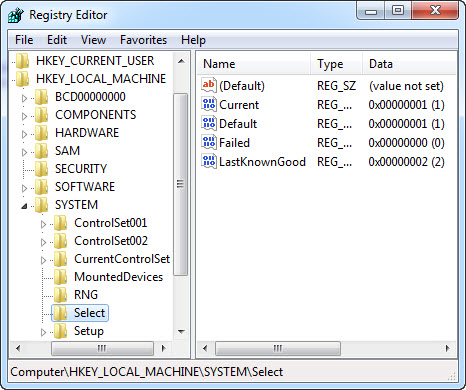Click the 0x00000002 (2) data cell
The width and height of the screenshot is (466, 390).
407,162
